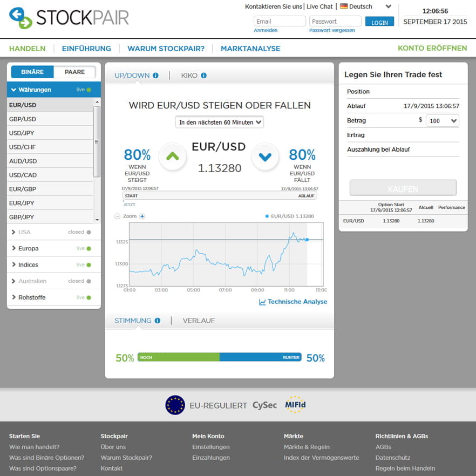Screen dimensions: 476x476
Task: Click the German flag icon
Action: (x=344, y=6)
